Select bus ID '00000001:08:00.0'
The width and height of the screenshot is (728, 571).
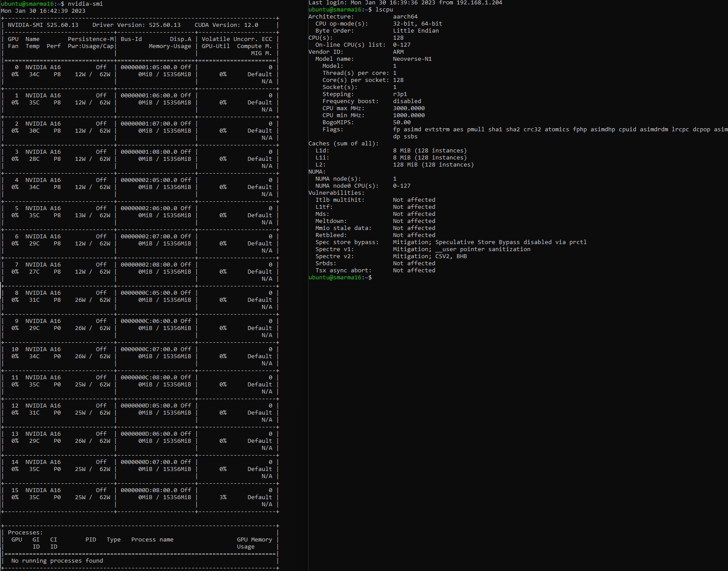[x=149, y=152]
